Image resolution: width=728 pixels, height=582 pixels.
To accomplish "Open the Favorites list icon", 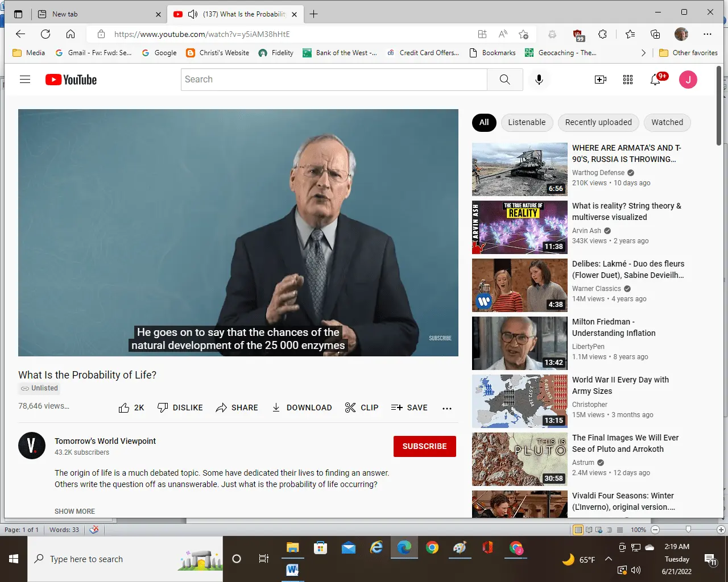I will pyautogui.click(x=630, y=34).
